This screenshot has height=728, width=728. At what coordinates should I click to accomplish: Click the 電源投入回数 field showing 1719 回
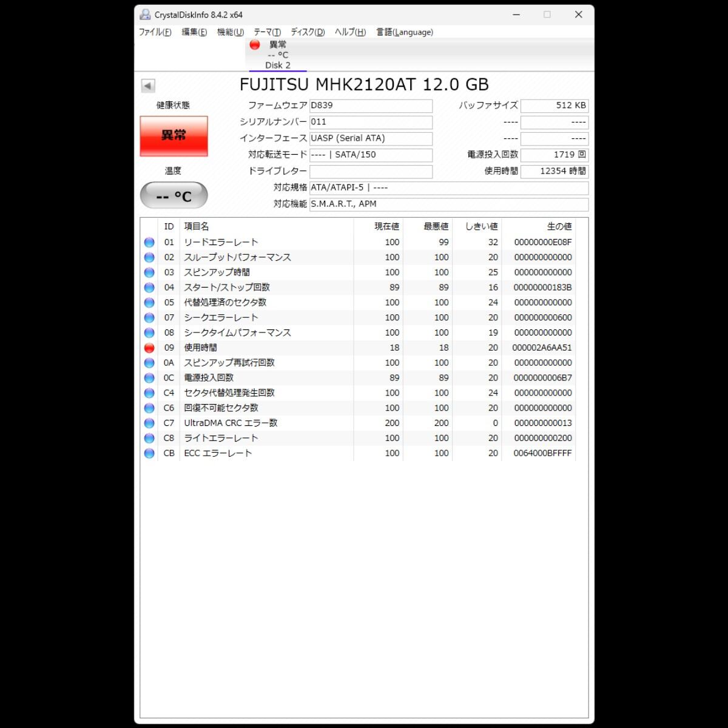554,155
